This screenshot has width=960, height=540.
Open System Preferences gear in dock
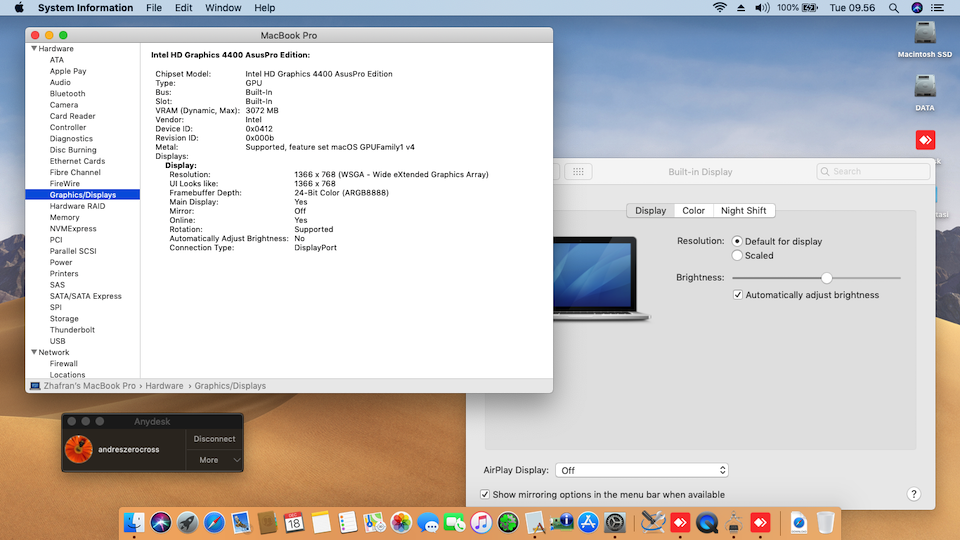click(615, 523)
